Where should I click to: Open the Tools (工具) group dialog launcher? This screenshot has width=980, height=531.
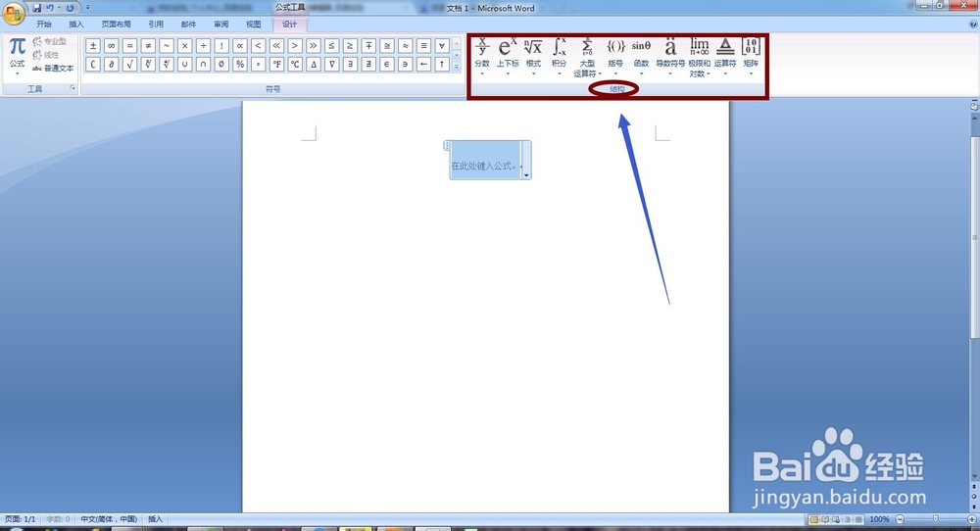coord(73,88)
